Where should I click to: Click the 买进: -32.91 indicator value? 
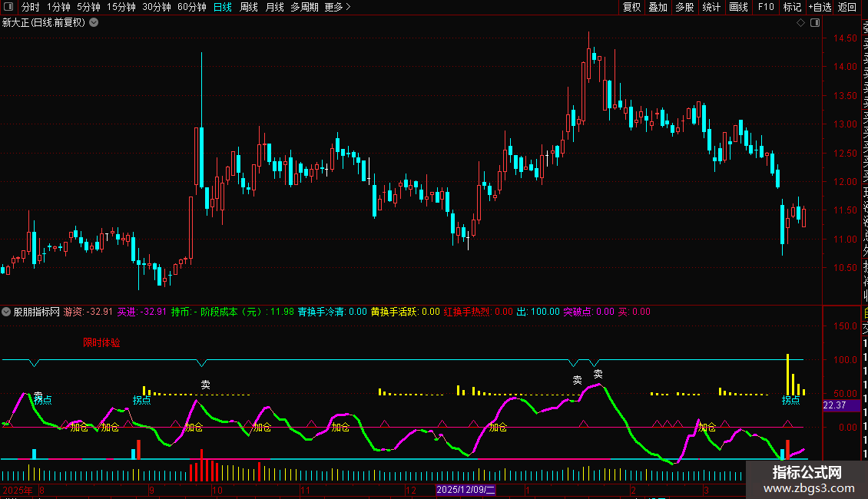pos(141,312)
